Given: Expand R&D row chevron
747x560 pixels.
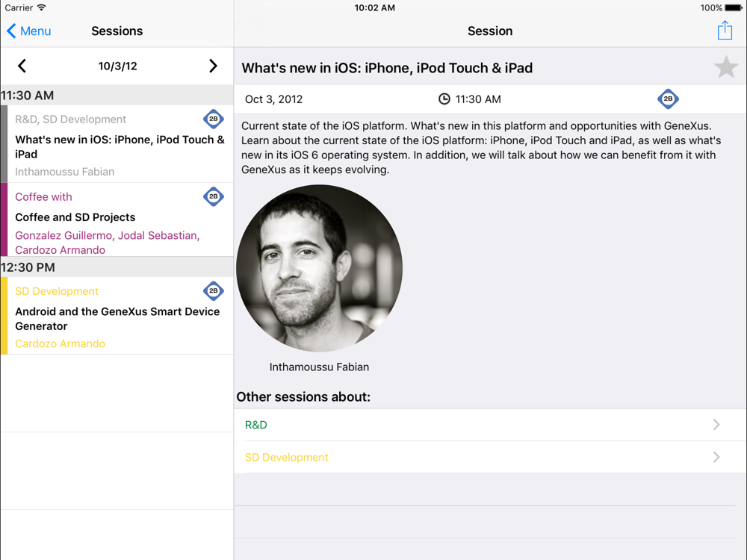Looking at the screenshot, I should [x=716, y=425].
